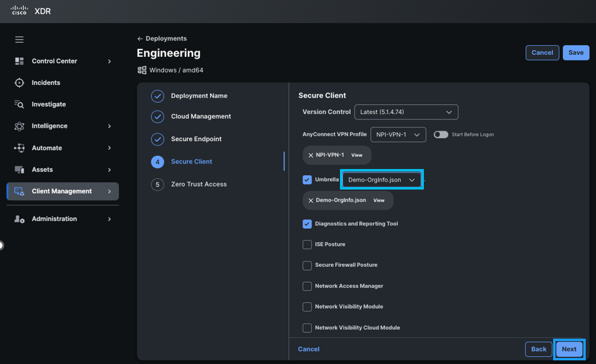Click the Incidents target icon
Image resolution: width=596 pixels, height=364 pixels.
tap(19, 83)
